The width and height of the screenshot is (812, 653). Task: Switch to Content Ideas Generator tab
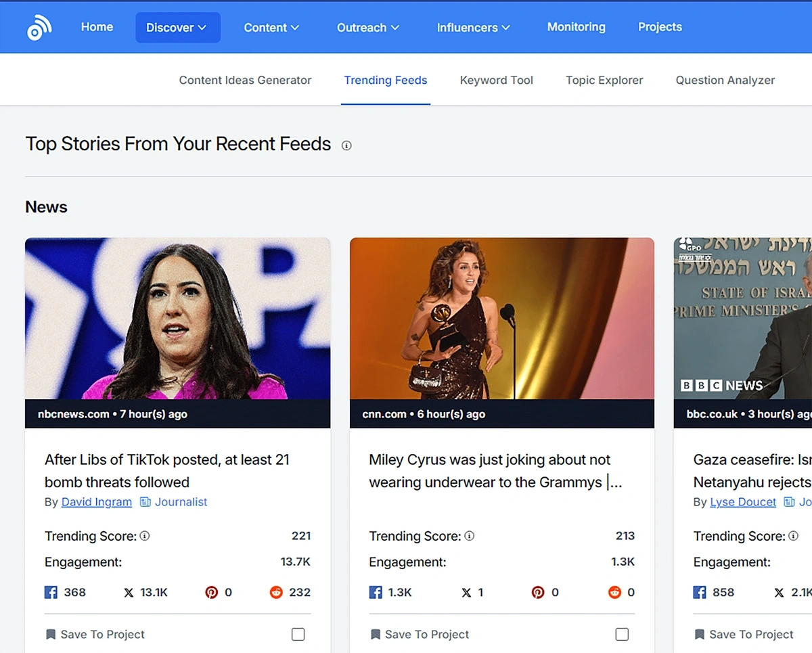[x=245, y=80]
